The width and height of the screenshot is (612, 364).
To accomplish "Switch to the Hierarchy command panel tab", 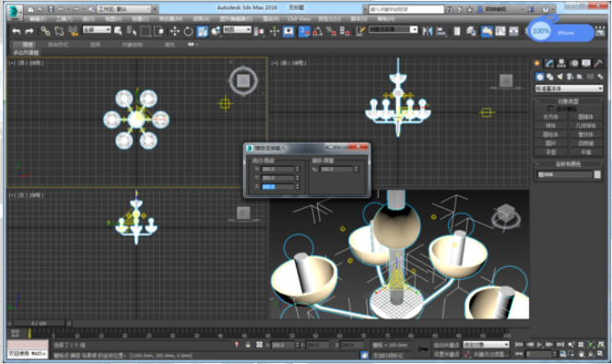I will 561,64.
